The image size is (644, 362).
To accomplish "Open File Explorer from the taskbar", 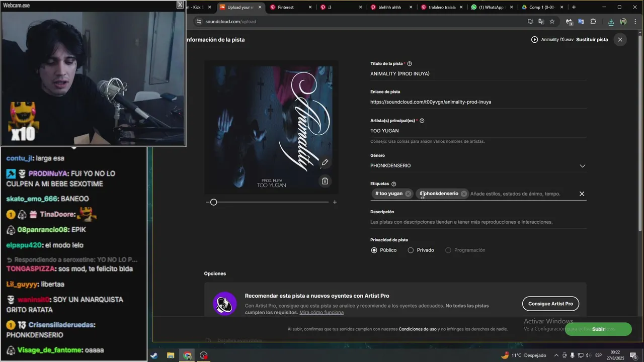I will coord(171,355).
